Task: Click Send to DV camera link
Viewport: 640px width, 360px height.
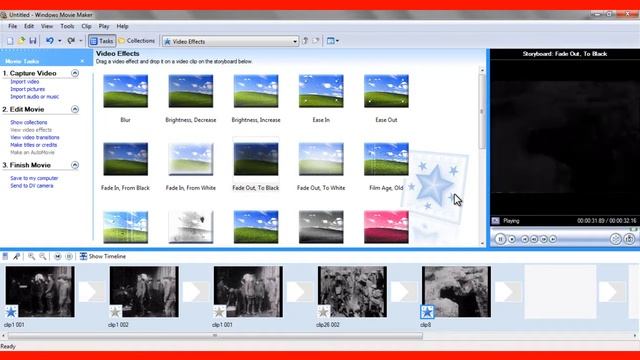Action: 31,186
